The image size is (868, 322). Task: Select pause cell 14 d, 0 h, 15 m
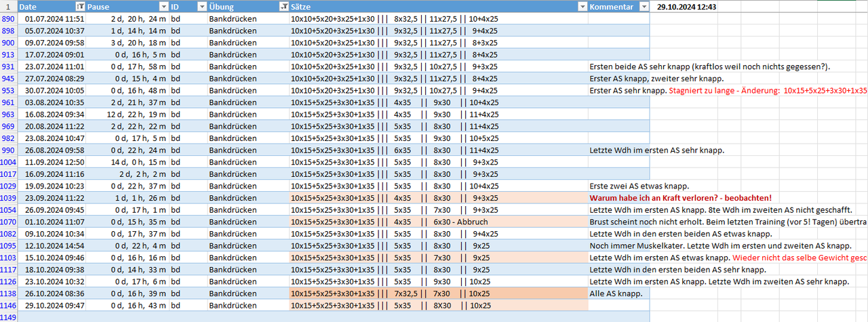(x=127, y=161)
